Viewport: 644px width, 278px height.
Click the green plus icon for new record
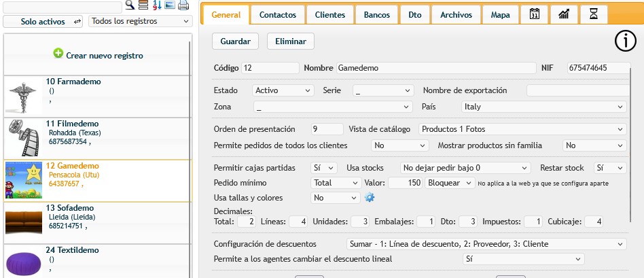[58, 54]
